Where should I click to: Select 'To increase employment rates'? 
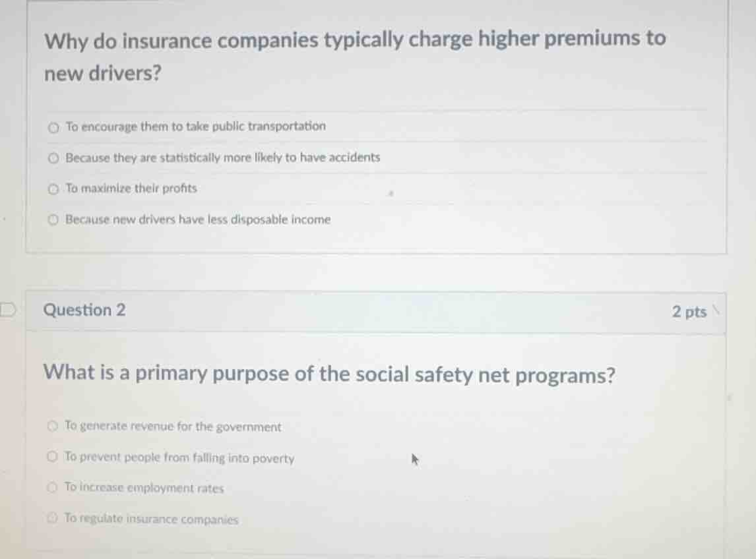click(x=144, y=488)
